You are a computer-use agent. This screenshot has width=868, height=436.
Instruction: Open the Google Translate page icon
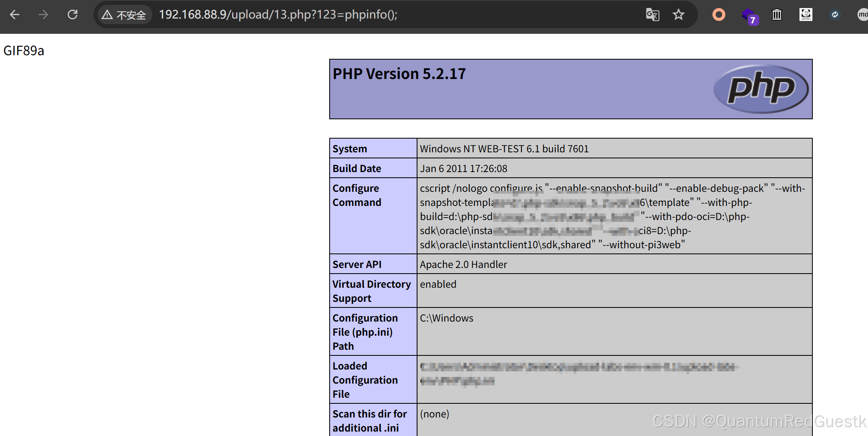click(652, 15)
